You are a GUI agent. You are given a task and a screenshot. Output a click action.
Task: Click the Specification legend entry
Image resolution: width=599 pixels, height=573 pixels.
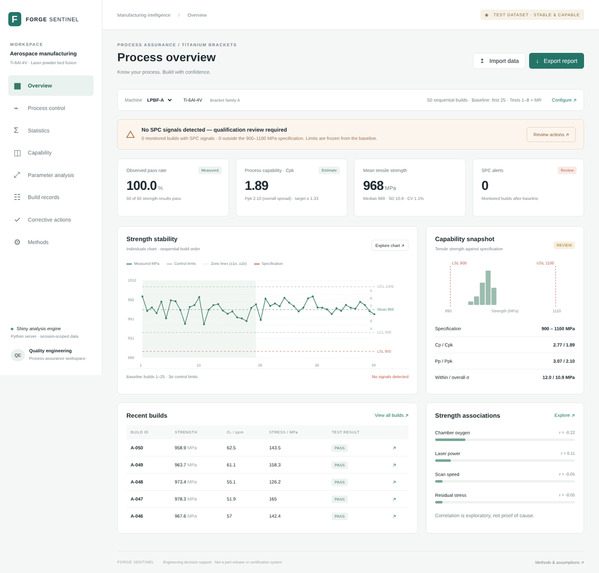[x=269, y=264]
